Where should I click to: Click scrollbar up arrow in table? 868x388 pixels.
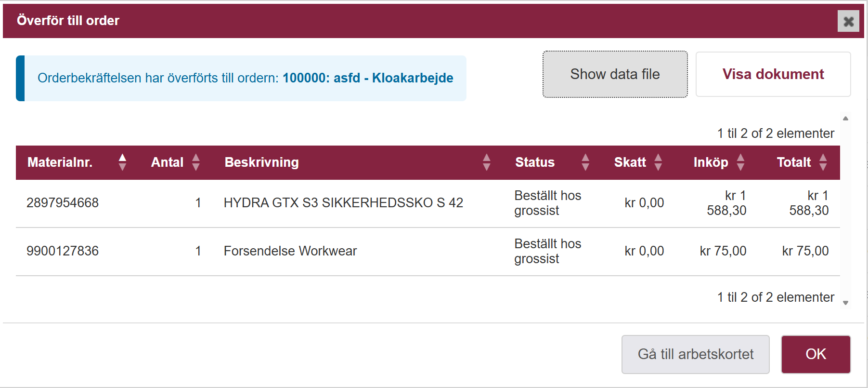[845, 119]
